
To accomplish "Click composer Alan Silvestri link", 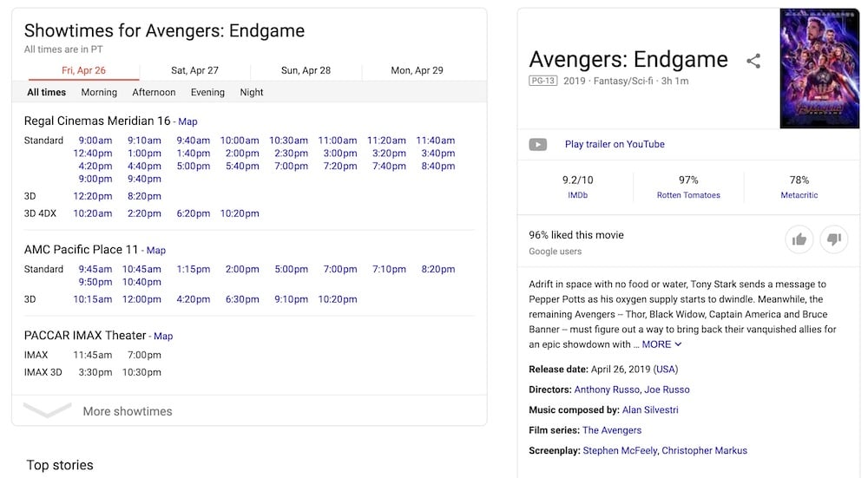I will pyautogui.click(x=650, y=409).
